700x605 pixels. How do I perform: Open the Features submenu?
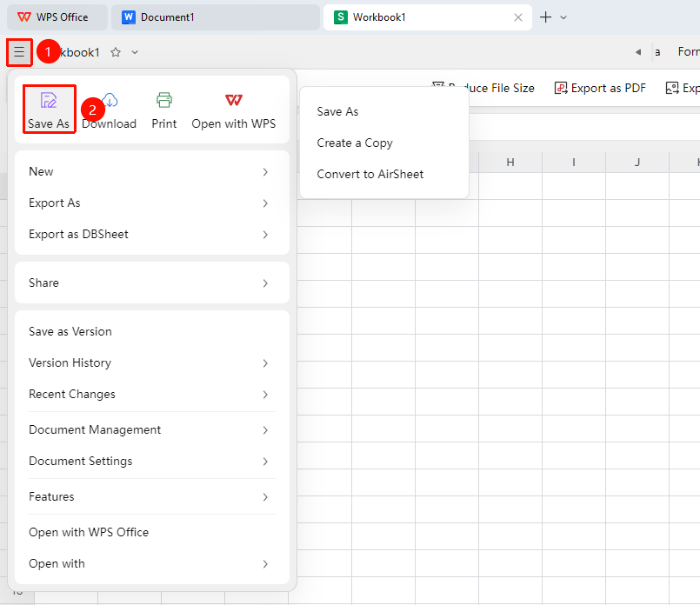pos(152,496)
